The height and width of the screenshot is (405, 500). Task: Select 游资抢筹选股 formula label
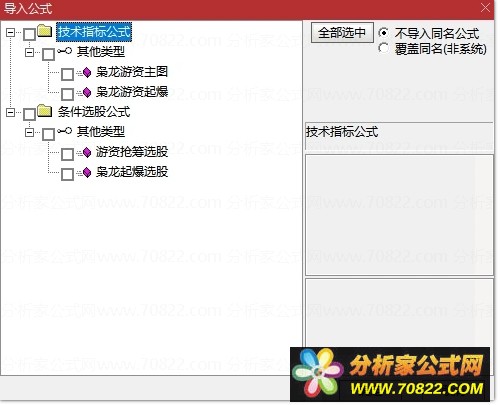[x=132, y=152]
